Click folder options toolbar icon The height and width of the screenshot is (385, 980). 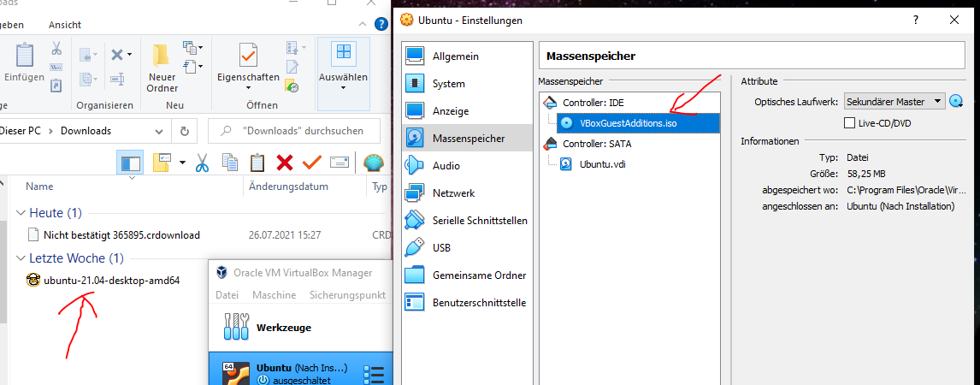point(162,163)
